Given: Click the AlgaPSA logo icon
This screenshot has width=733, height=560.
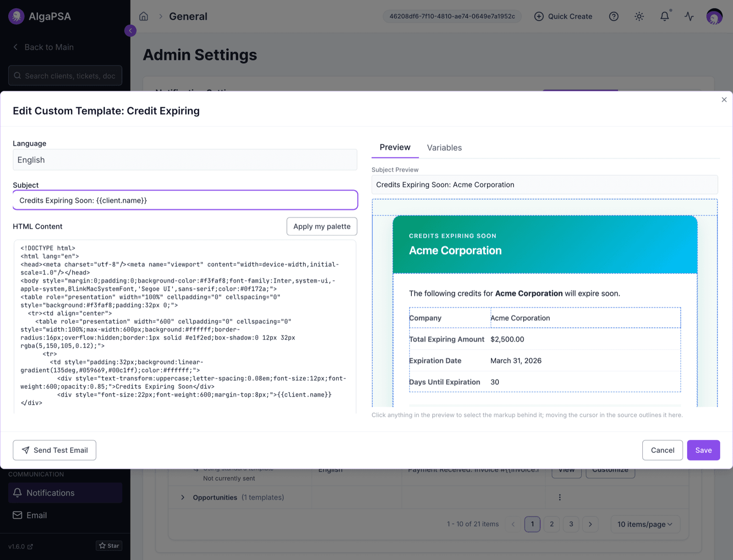Looking at the screenshot, I should coord(16,16).
